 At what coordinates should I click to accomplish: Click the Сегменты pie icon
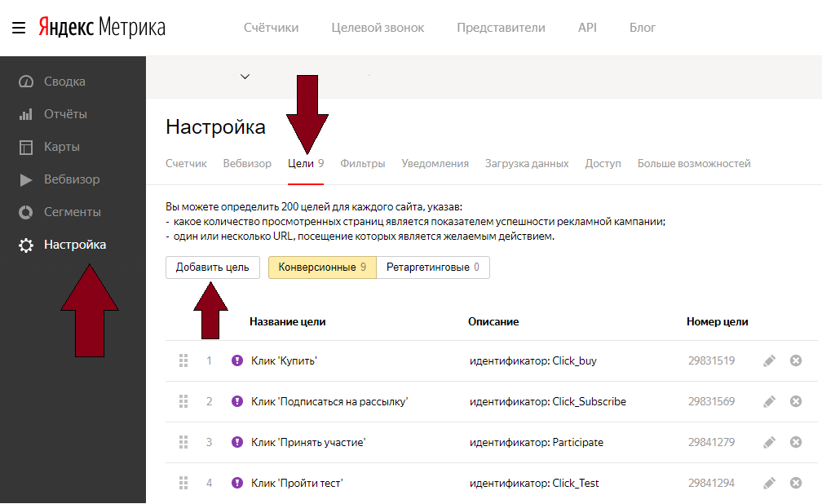pos(26,212)
